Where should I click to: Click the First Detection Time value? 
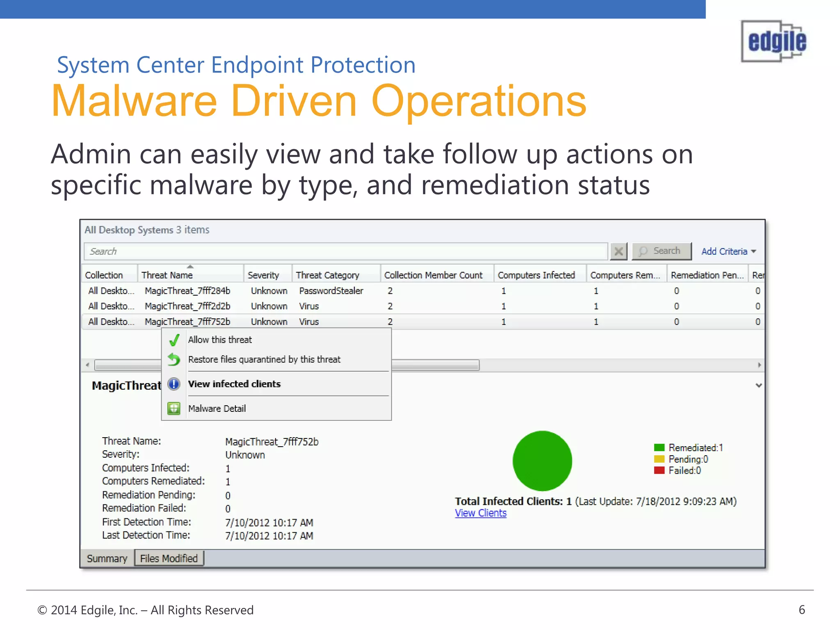point(269,523)
